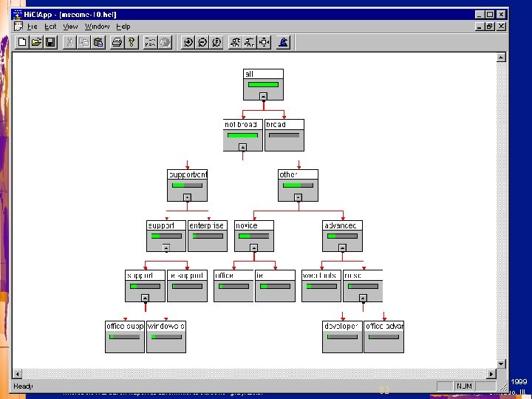The height and width of the screenshot is (399, 532).
Task: Collapse the 'advanced' node expander
Action: [342, 248]
